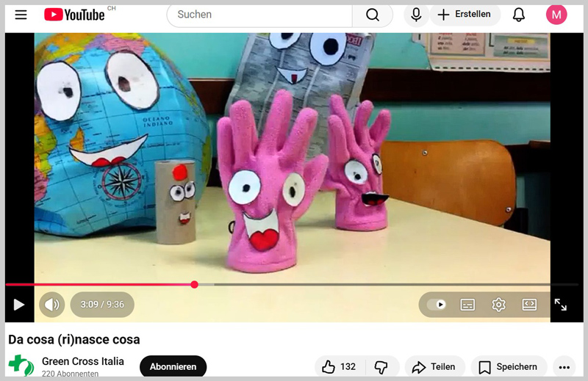
Task: Open the Green Cross Italia channel
Action: coord(82,361)
